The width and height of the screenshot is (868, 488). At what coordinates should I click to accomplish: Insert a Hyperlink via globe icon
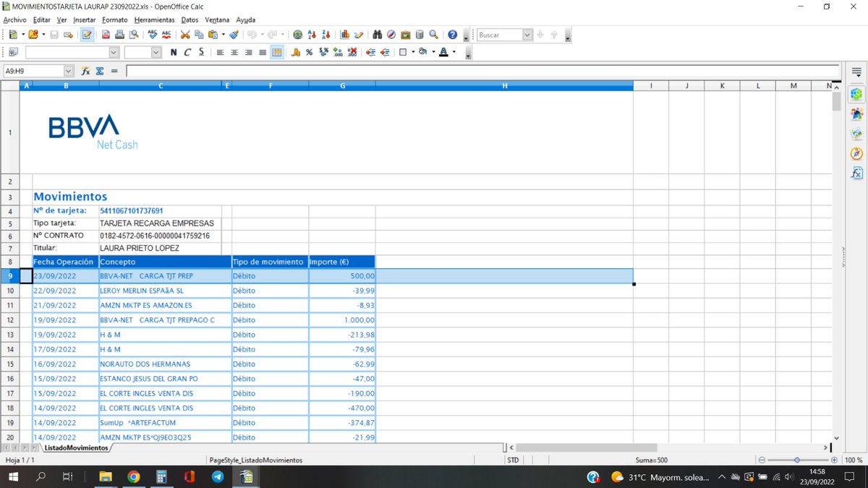[x=297, y=35]
